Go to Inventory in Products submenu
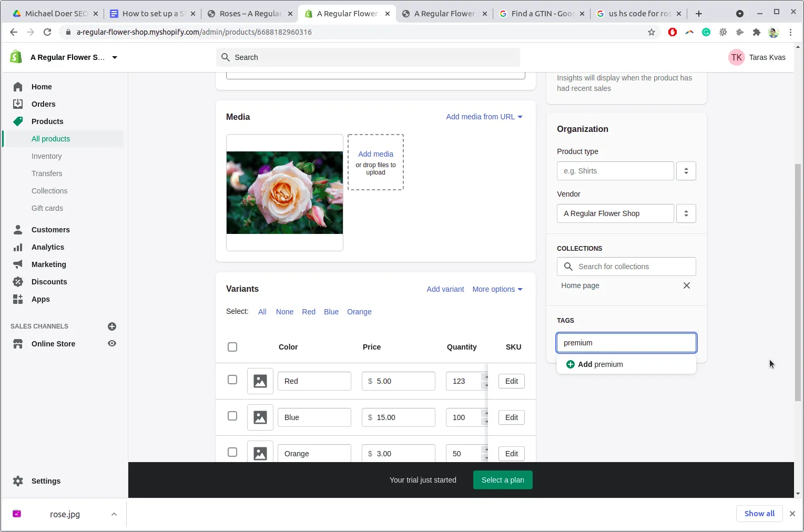The height and width of the screenshot is (532, 804). [46, 156]
